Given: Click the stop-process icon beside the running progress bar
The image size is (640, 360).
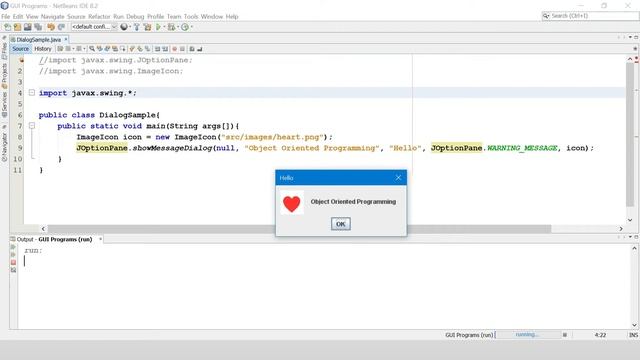Looking at the screenshot, I should (x=565, y=335).
